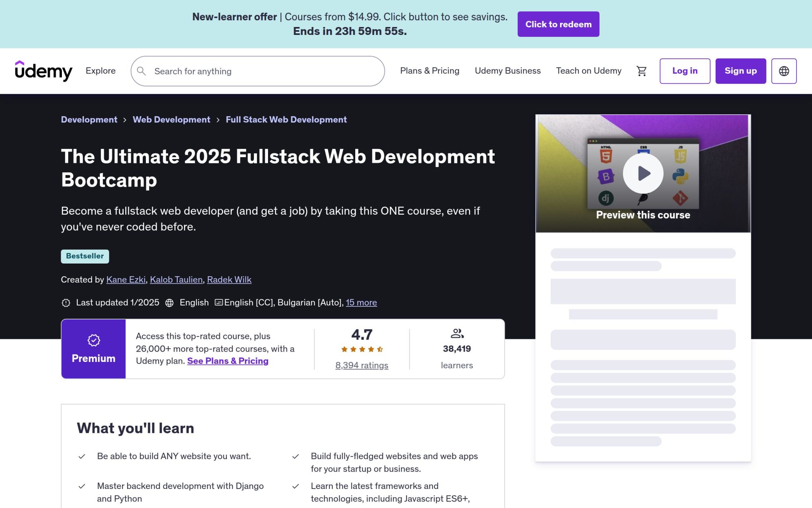Click the 'Become a fullstack web developer' subtitle
The height and width of the screenshot is (508, 812).
click(x=270, y=219)
